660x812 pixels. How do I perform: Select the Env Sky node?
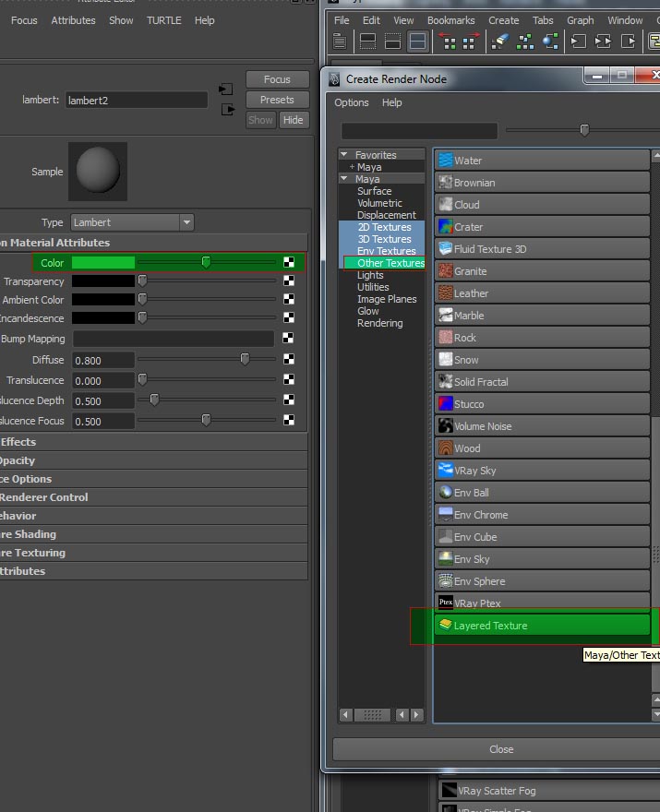coord(542,559)
